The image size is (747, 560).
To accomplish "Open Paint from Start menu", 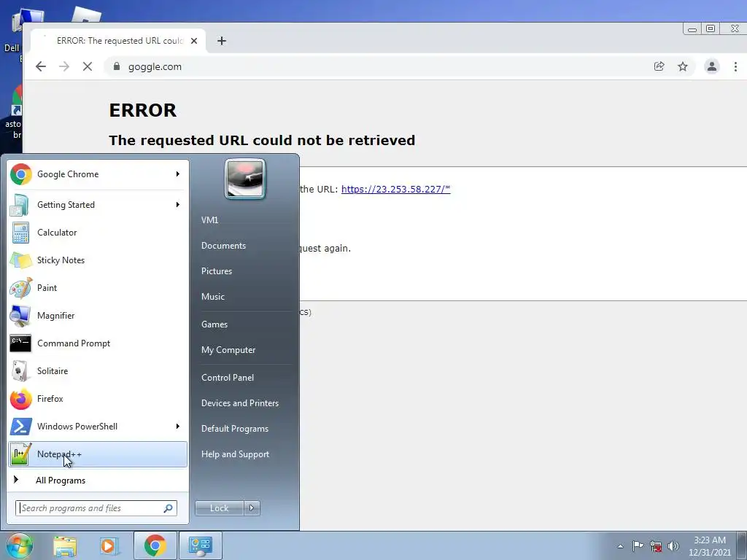I will [x=98, y=287].
